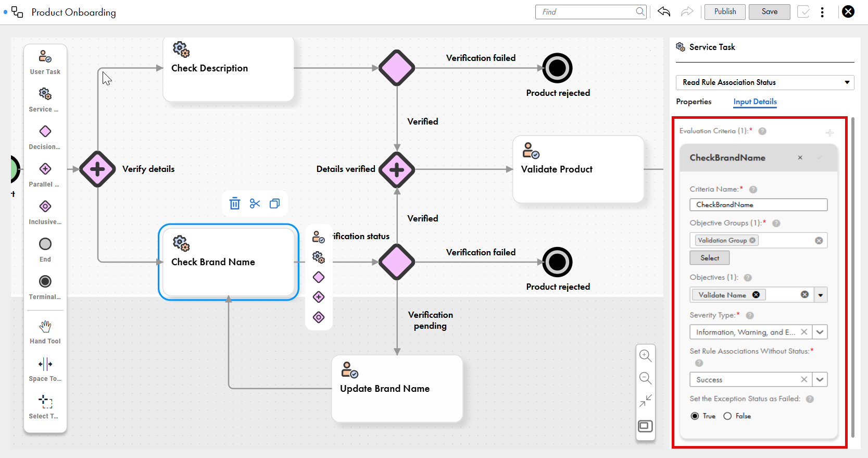The height and width of the screenshot is (458, 868).
Task: Activate the Select Tool
Action: [x=45, y=407]
